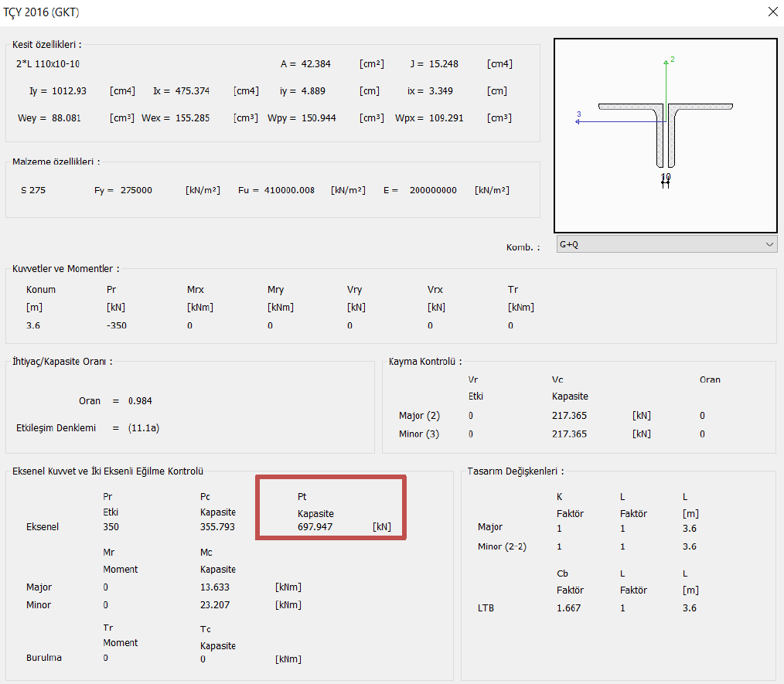The width and height of the screenshot is (784, 684).
Task: Click the Minor Mc capacity 23.207
Action: point(215,604)
